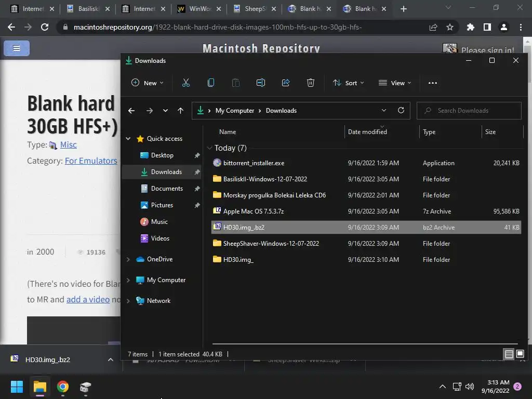
Task: Open Chrome profile avatar icon
Action: click(x=504, y=27)
